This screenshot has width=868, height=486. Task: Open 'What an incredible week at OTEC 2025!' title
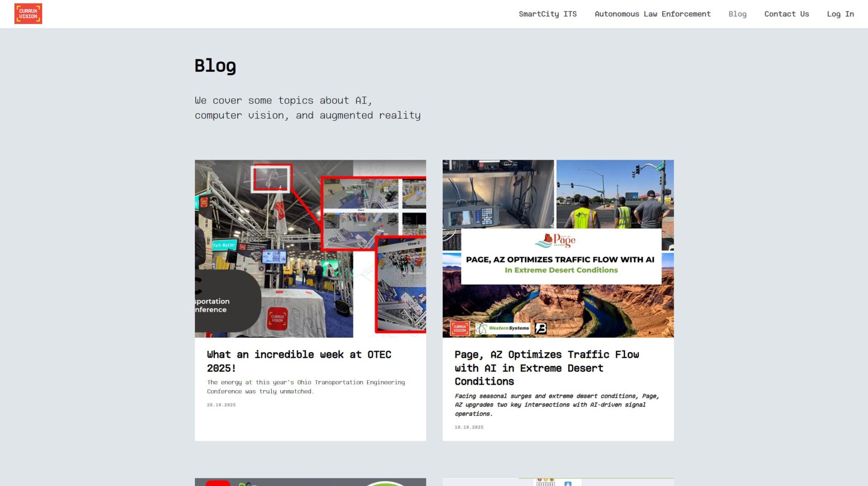tap(299, 361)
